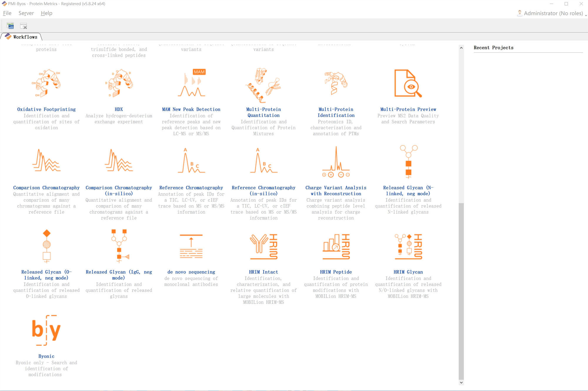Click the Multi-Protein Preview title link
The image size is (588, 391).
(x=408, y=109)
